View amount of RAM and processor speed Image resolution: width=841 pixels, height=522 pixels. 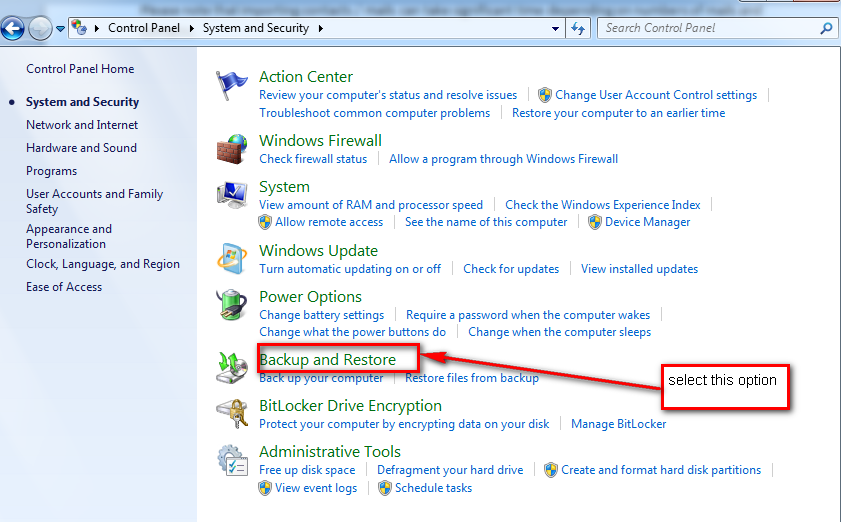click(371, 205)
